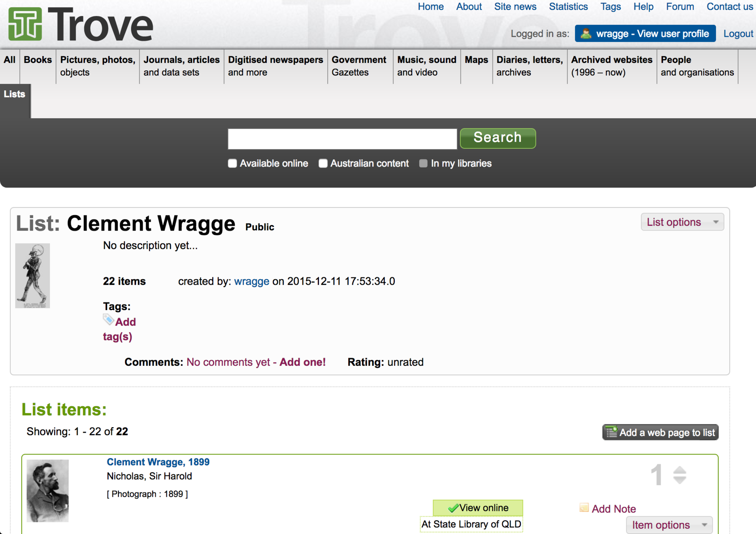
Task: Open Diaries, letters, archives tab
Action: click(x=530, y=66)
